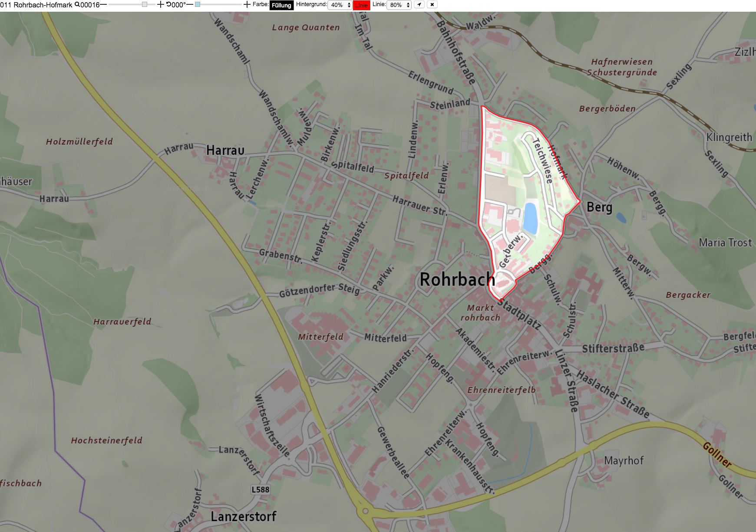Open the Hintergrund 40% dropdown
Screen dimensions: 756x532
pos(340,5)
